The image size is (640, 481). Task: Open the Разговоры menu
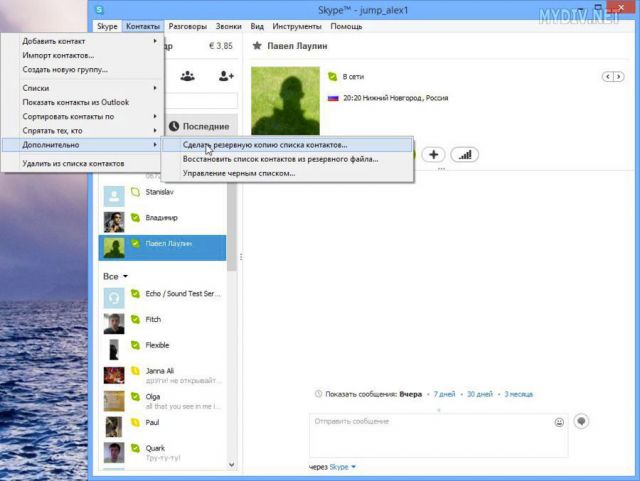(188, 27)
